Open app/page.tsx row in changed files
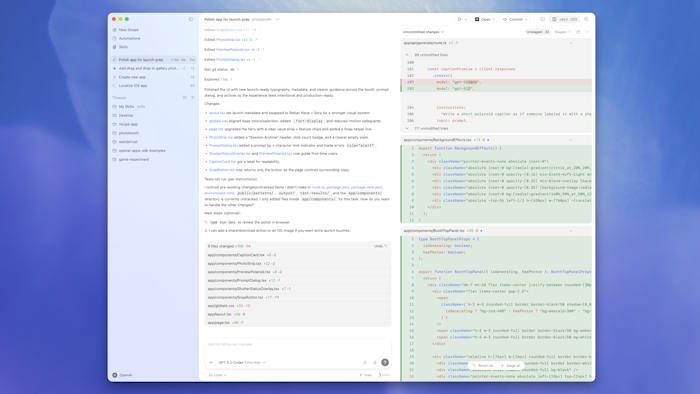This screenshot has width=700, height=394. point(297,323)
